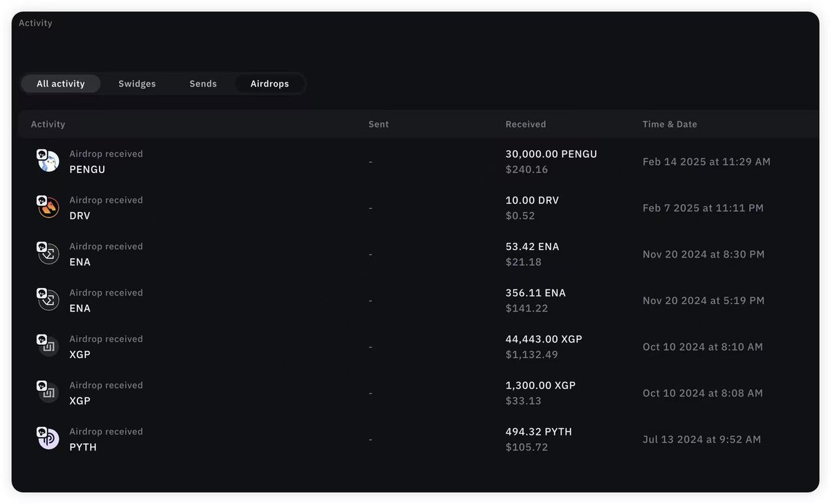Select the 356.11 ENA amount
Image resolution: width=831 pixels, height=504 pixels.
[x=536, y=293]
